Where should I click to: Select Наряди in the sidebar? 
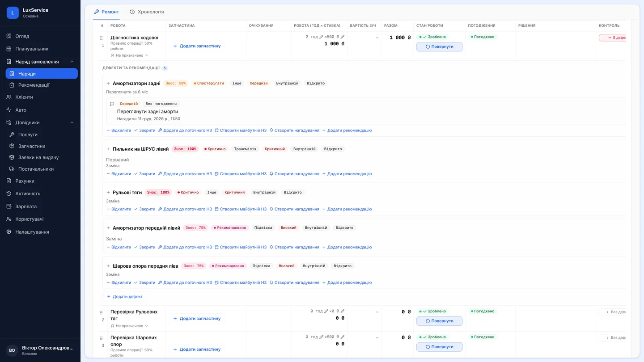42,74
